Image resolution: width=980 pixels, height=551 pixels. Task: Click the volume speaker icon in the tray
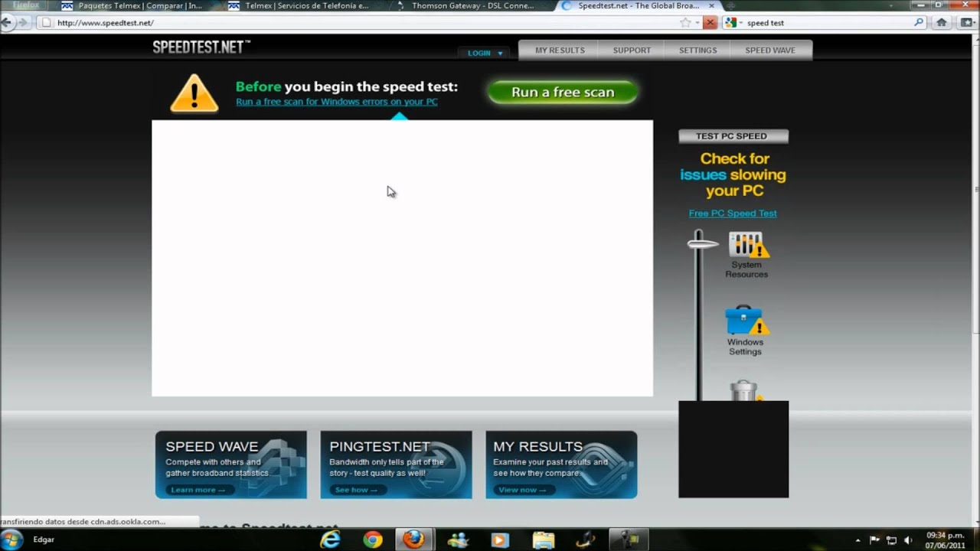click(x=908, y=540)
